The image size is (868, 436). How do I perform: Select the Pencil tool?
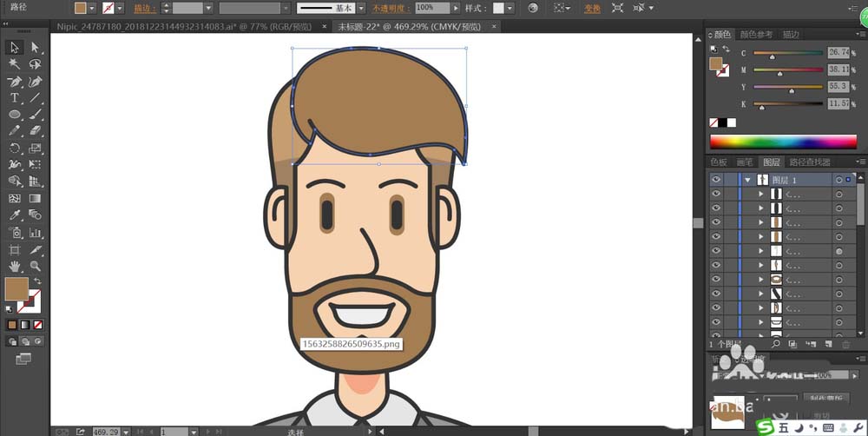pyautogui.click(x=15, y=131)
